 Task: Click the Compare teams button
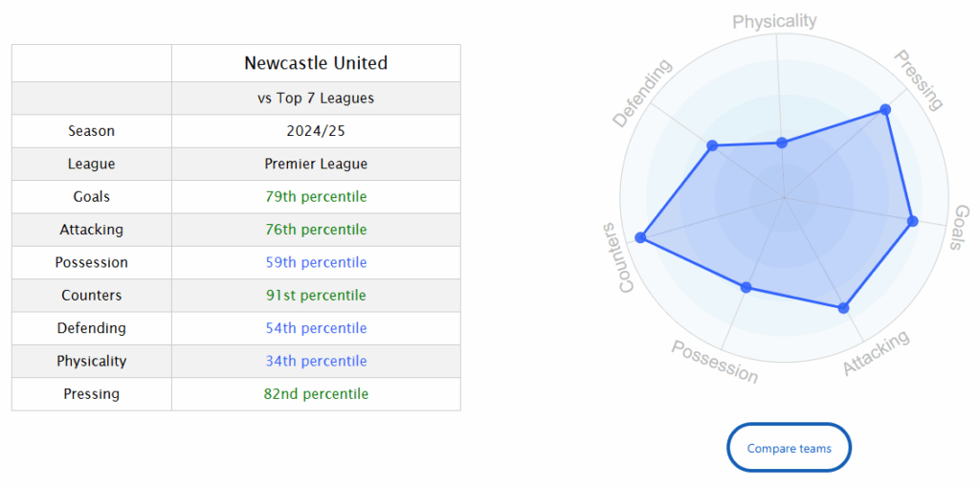789,448
